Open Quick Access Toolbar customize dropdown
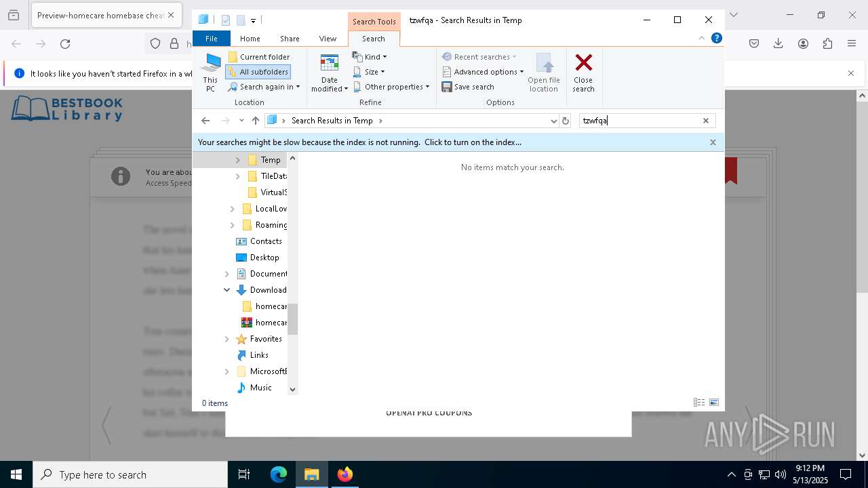868x488 pixels. point(253,21)
